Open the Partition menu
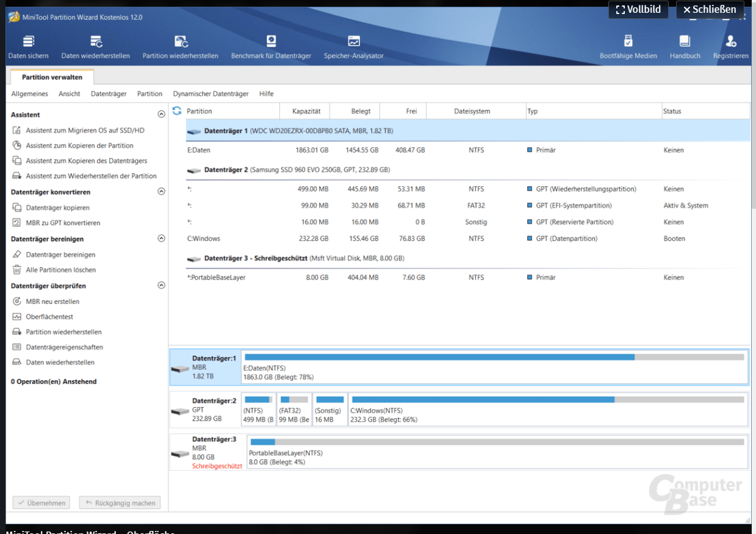The width and height of the screenshot is (756, 534). 149,94
